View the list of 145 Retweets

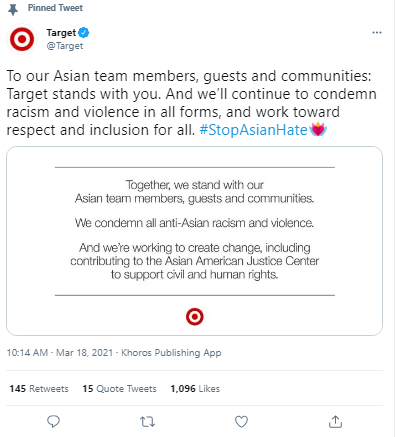click(39, 389)
